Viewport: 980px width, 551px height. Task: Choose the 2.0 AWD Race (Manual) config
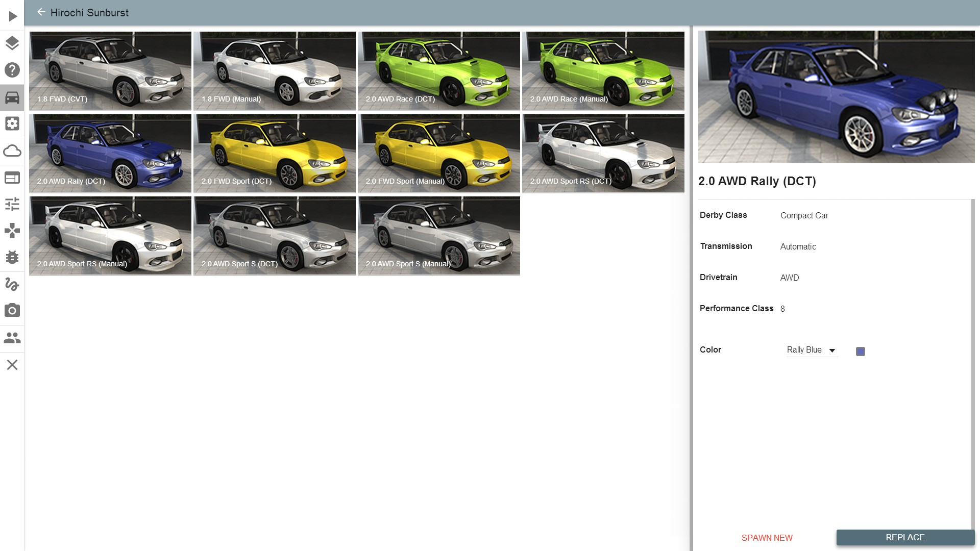[603, 70]
